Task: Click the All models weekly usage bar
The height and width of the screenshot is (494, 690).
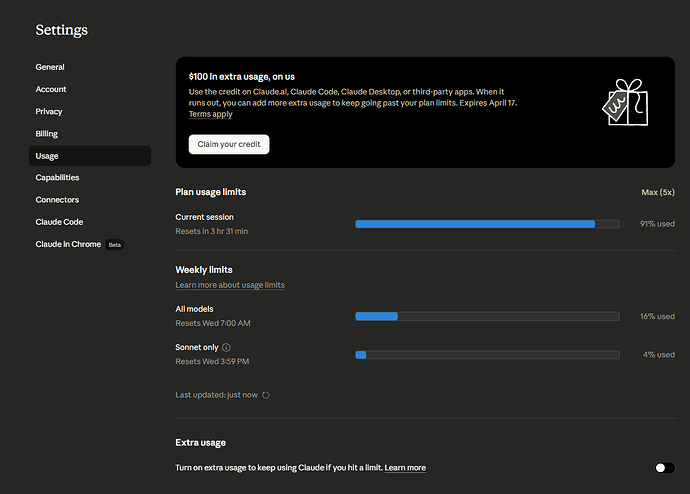Action: click(487, 316)
